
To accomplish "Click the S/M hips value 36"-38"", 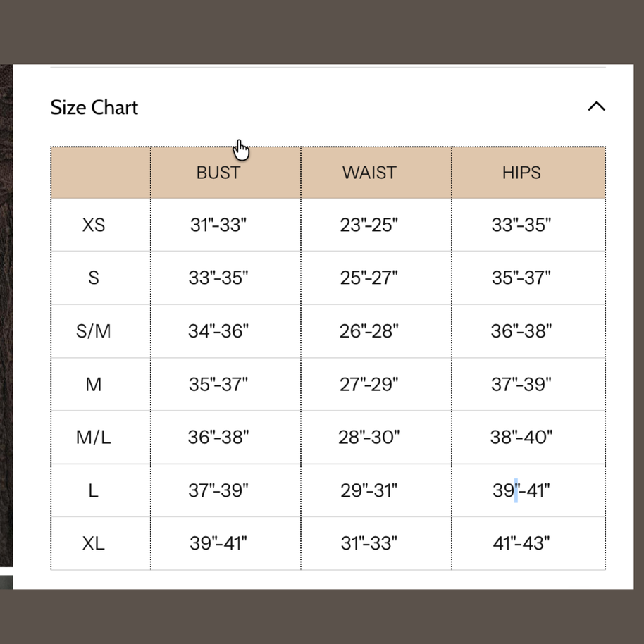I will pyautogui.click(x=521, y=331).
